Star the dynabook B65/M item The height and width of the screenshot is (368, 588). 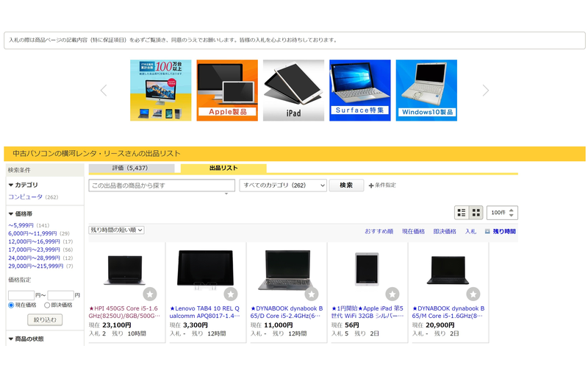473,294
